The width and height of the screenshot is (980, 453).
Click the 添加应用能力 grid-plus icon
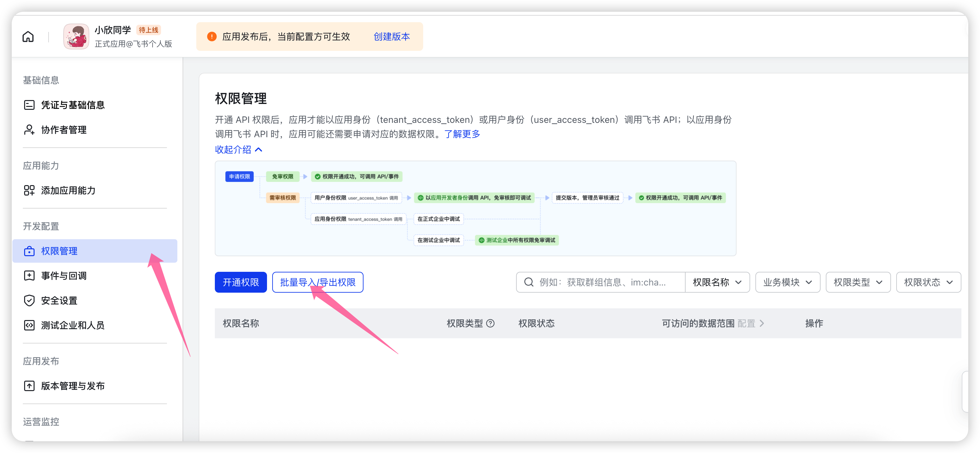coord(29,190)
